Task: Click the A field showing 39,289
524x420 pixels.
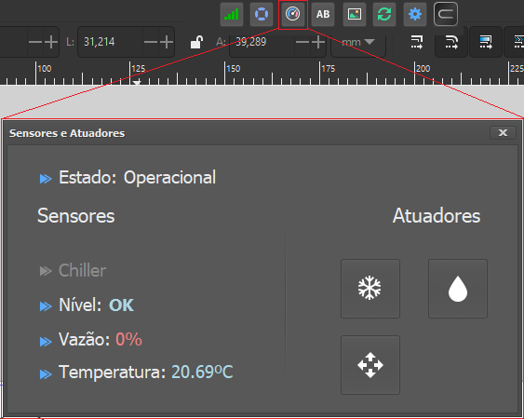Action: tap(262, 42)
